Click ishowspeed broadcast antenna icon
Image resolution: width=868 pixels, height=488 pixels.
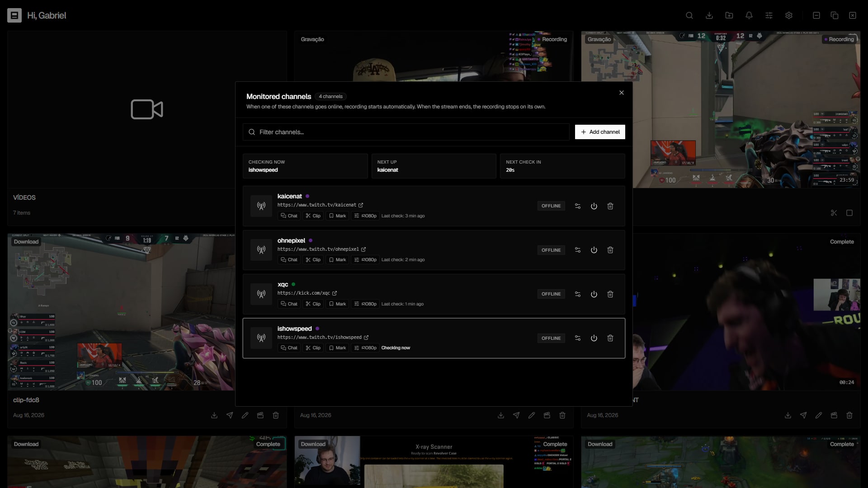coord(261,338)
